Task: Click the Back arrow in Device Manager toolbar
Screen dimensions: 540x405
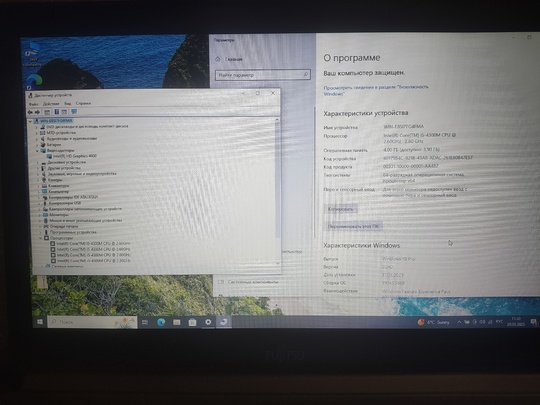Action: point(30,112)
